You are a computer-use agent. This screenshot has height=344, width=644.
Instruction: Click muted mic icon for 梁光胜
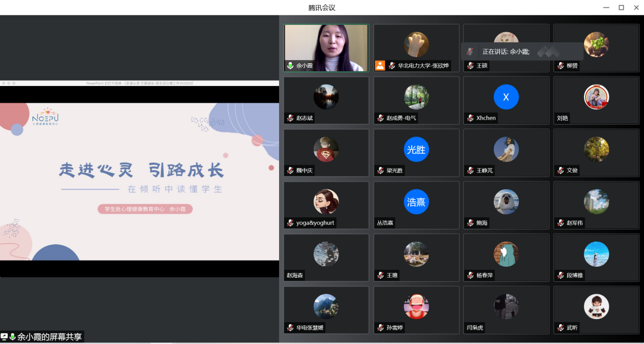pos(380,170)
